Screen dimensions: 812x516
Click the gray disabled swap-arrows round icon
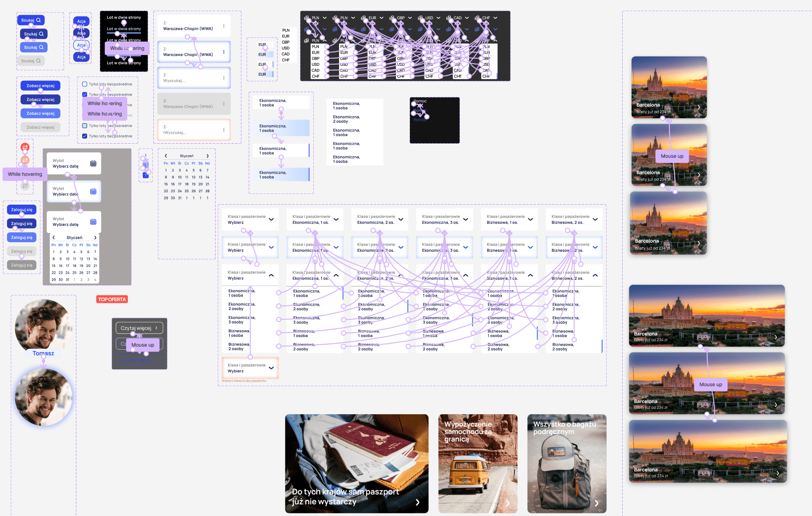[25, 186]
